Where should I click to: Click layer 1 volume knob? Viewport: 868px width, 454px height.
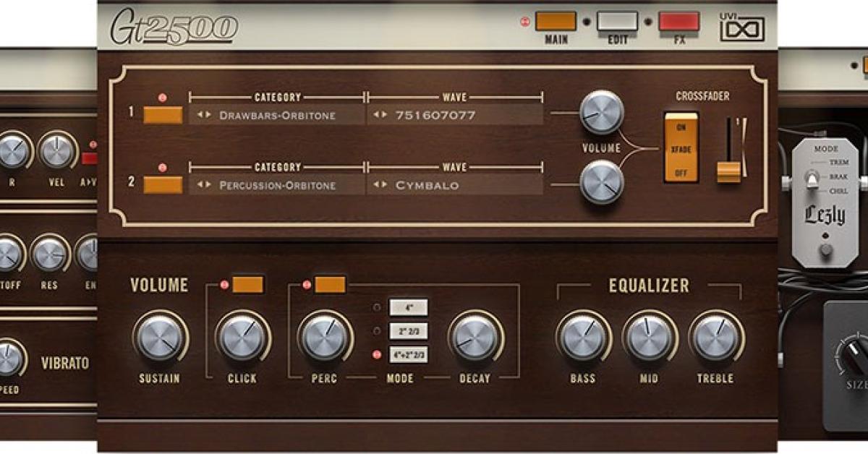click(x=602, y=112)
